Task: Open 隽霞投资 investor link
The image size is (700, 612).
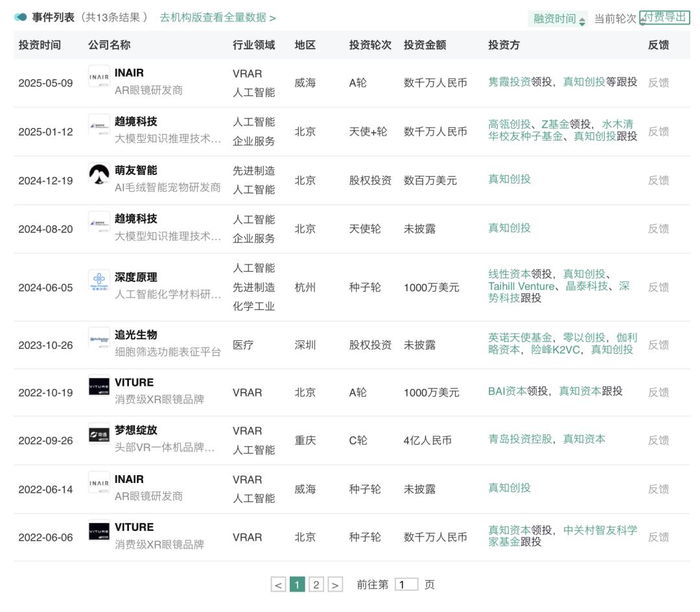Action: point(509,82)
